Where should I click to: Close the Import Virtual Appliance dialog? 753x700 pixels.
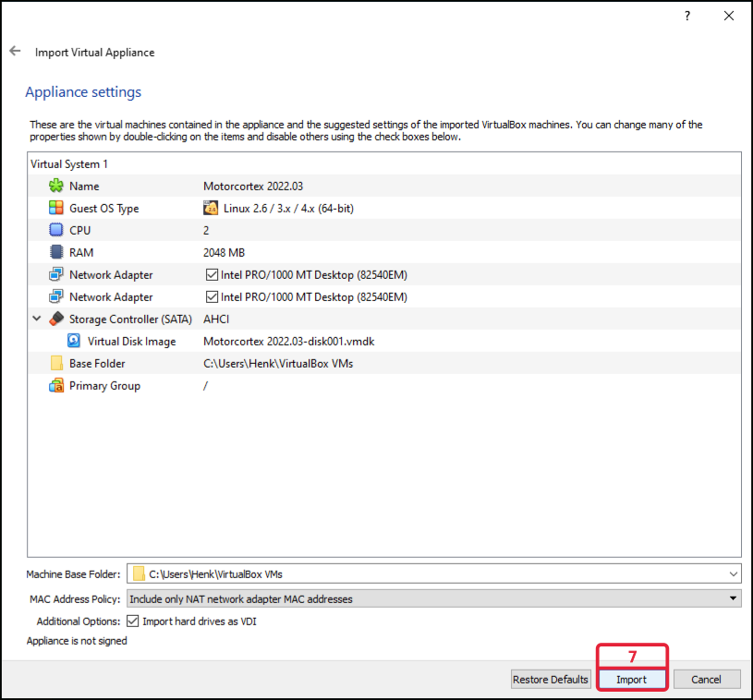click(728, 16)
